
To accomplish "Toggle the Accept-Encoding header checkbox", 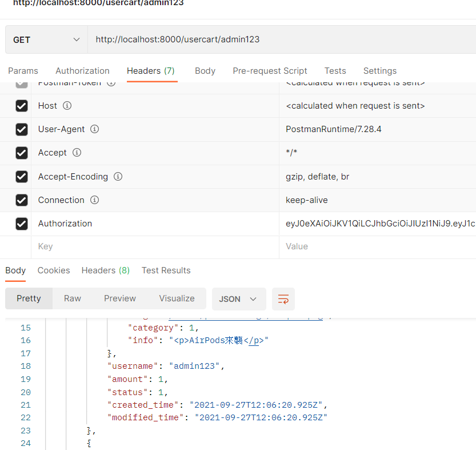I will (22, 177).
